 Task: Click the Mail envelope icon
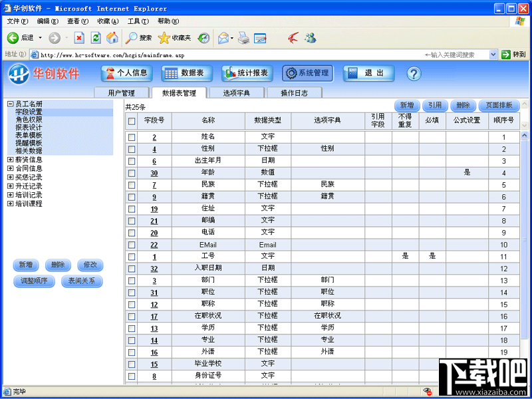pyautogui.click(x=223, y=38)
